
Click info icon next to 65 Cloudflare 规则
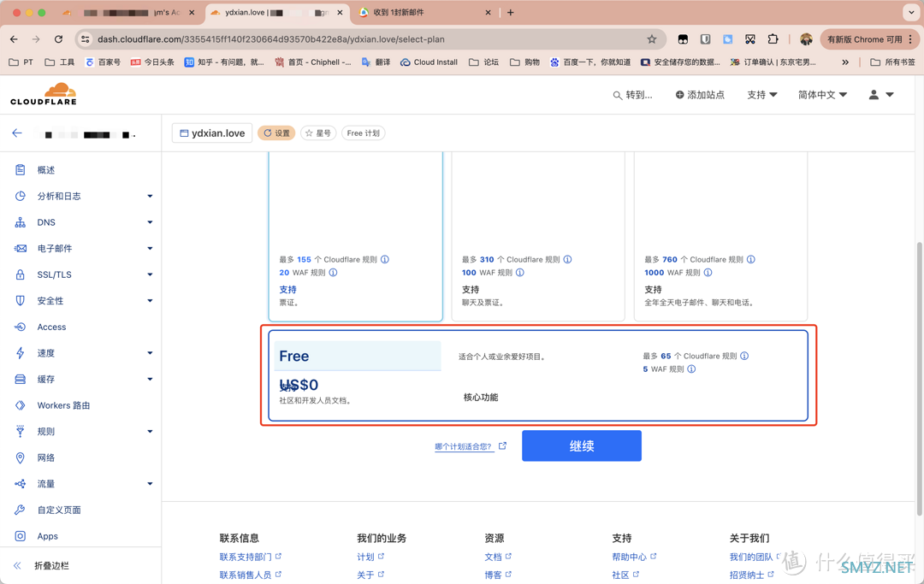[x=744, y=357]
